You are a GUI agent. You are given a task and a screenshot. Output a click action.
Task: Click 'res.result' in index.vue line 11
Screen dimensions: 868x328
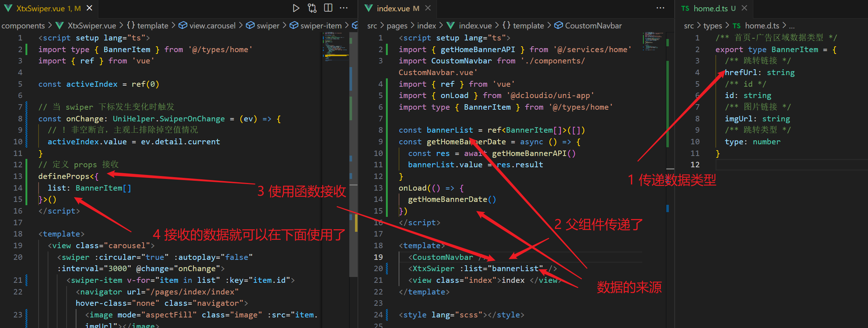click(x=520, y=165)
